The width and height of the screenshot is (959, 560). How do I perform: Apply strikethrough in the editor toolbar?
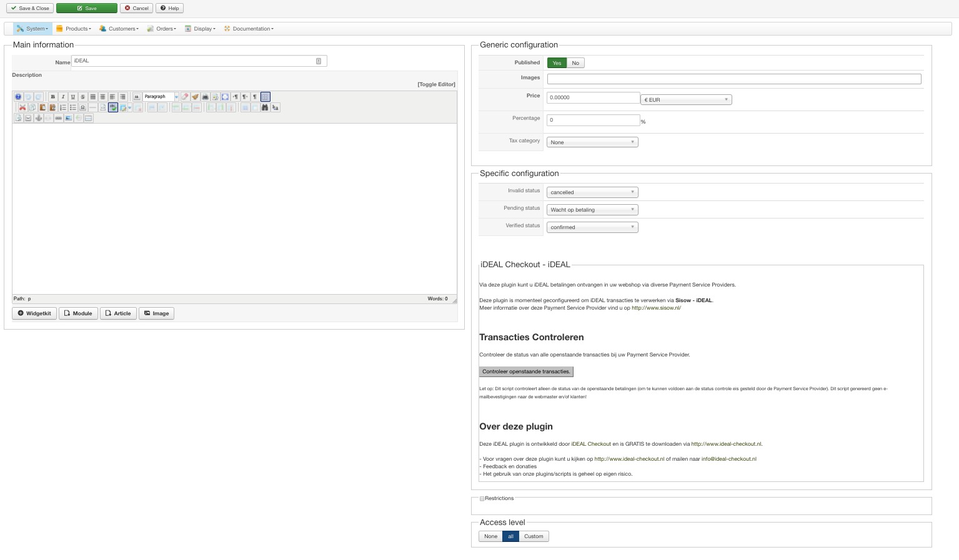point(82,97)
